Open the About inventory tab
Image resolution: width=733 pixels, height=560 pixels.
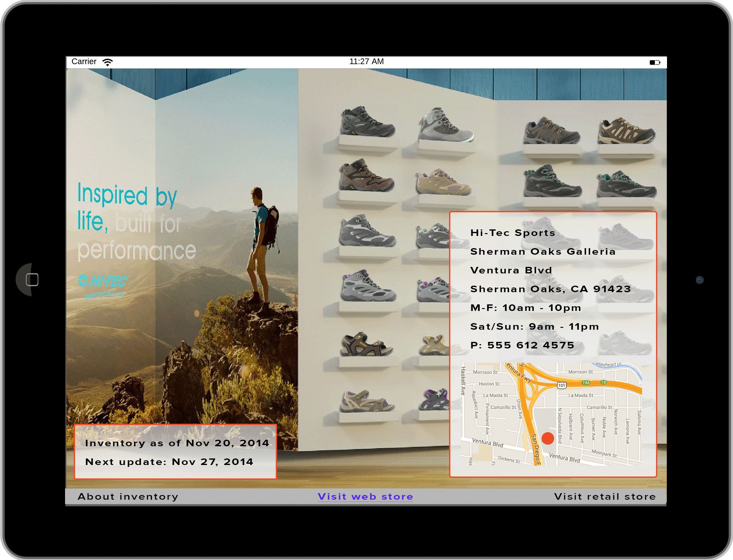pyautogui.click(x=128, y=496)
